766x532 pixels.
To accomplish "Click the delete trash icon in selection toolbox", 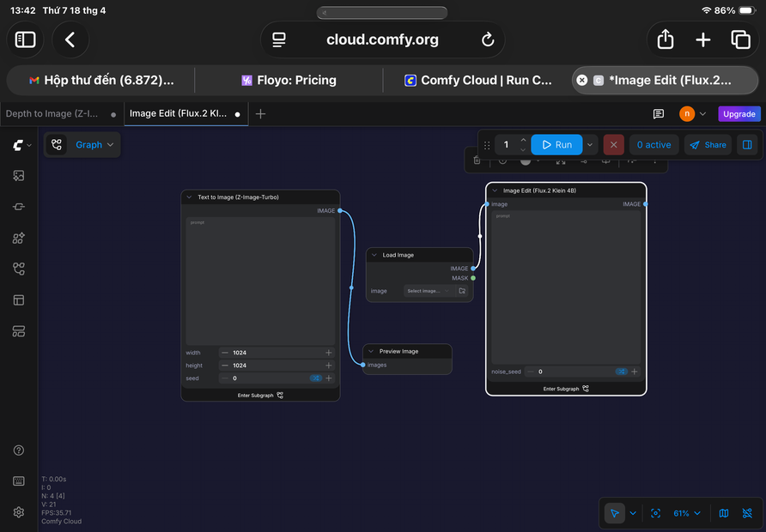I will pyautogui.click(x=477, y=160).
